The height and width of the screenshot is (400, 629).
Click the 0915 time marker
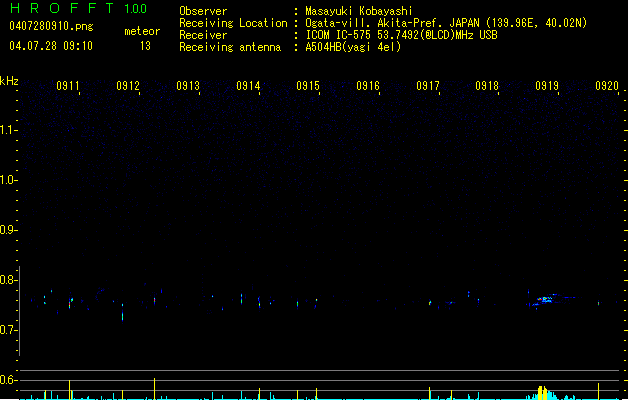point(308,86)
